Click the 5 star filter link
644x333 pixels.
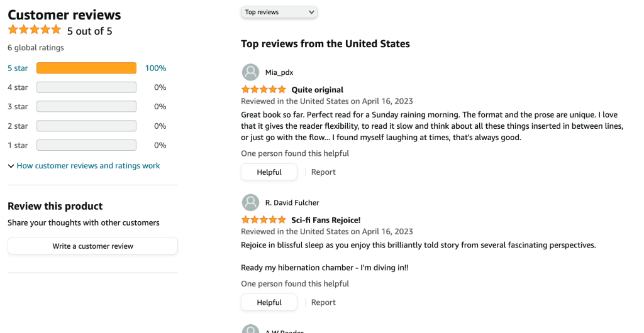tap(18, 68)
